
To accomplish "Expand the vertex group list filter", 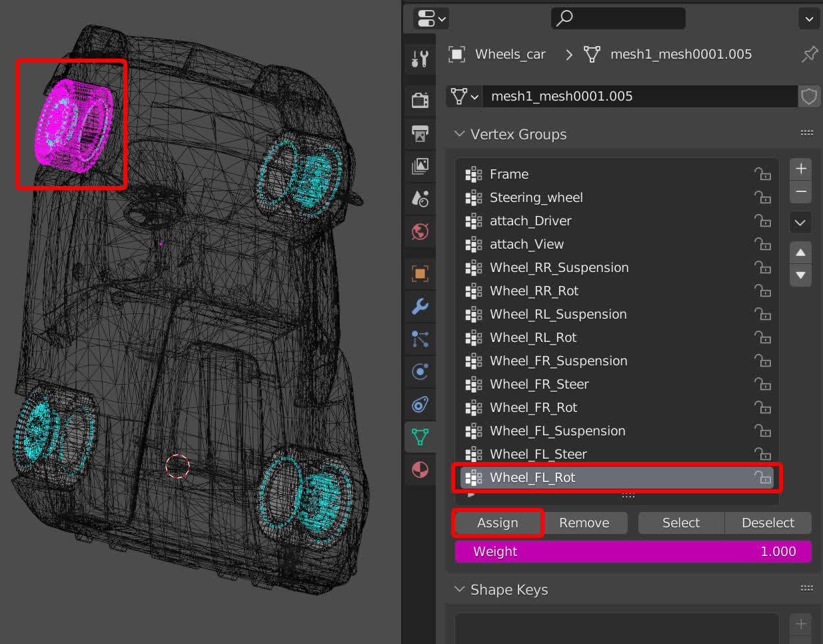I will pos(472,495).
